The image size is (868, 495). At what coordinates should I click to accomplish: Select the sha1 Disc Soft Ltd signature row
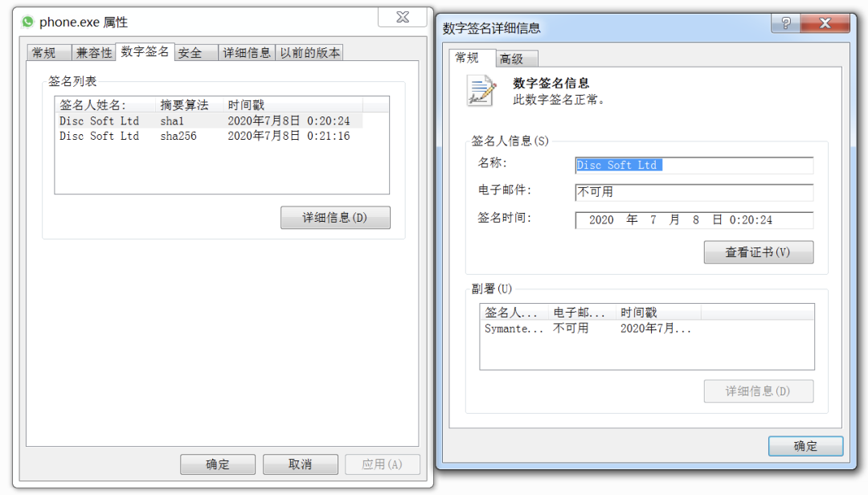coord(211,121)
